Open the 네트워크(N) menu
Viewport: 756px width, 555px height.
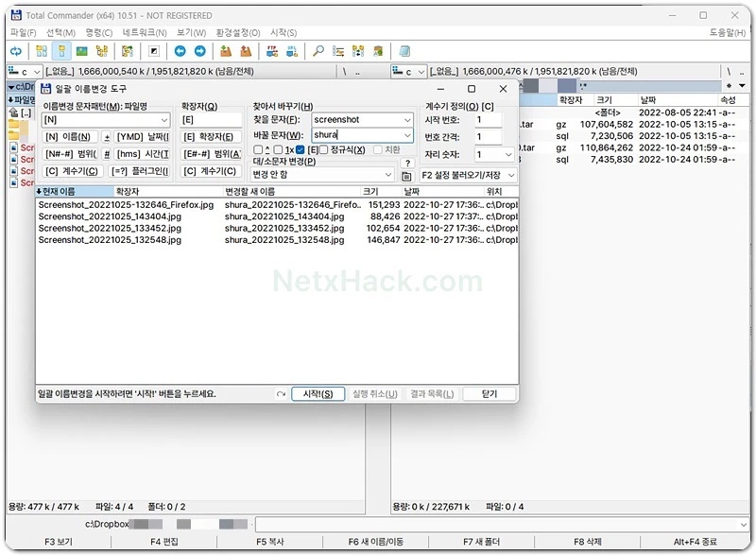[x=145, y=32]
